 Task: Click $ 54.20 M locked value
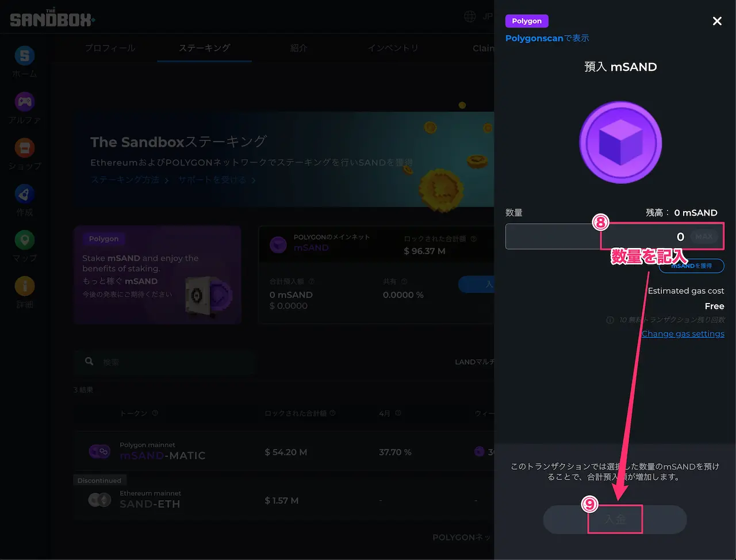tap(286, 452)
